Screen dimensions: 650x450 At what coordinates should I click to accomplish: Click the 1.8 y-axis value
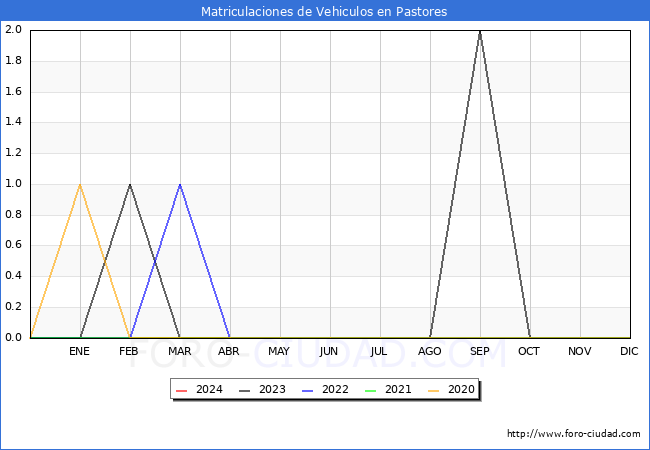(13, 60)
